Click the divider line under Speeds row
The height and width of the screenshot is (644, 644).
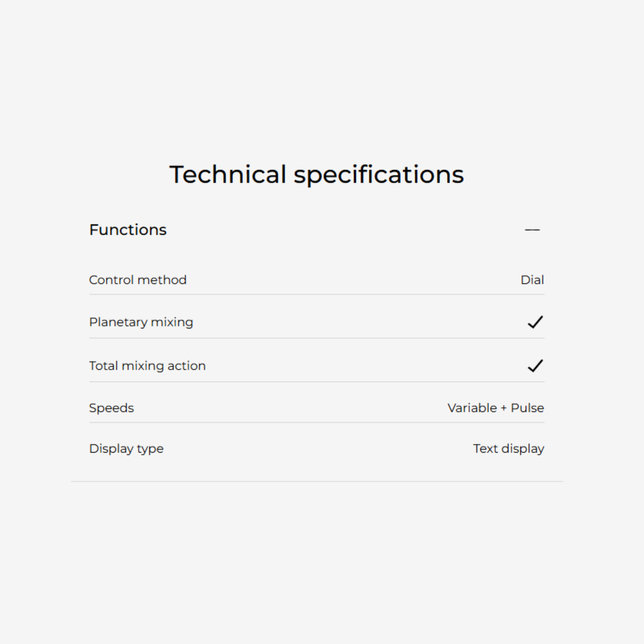pyautogui.click(x=317, y=423)
